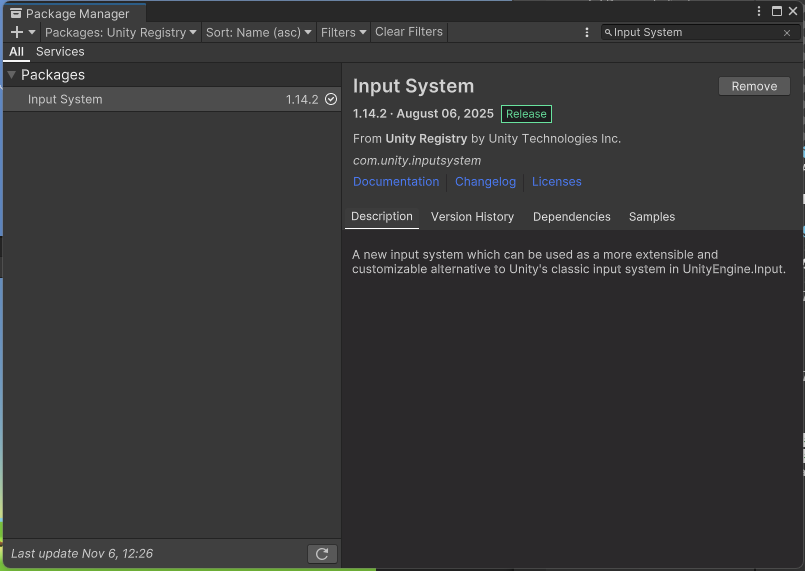Viewport: 805px width, 571px height.
Task: Maximize the Package Manager window
Action: [777, 11]
